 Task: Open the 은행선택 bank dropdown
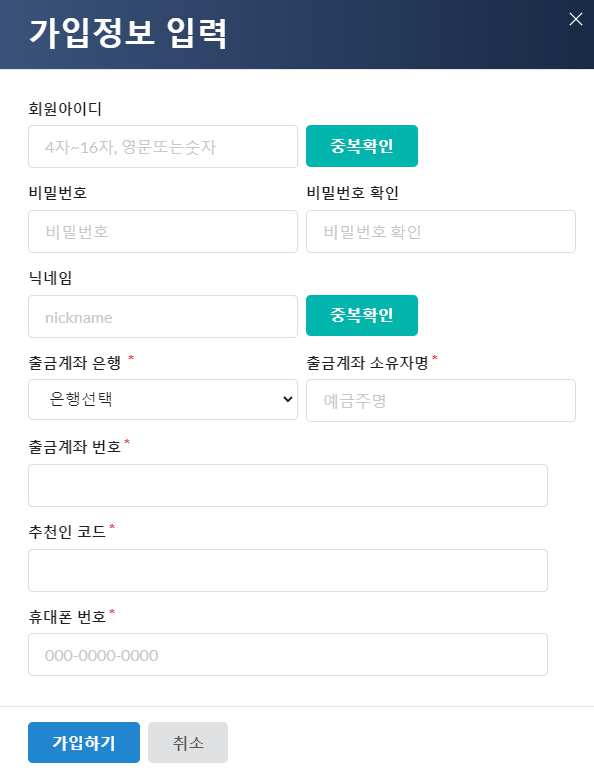point(163,399)
